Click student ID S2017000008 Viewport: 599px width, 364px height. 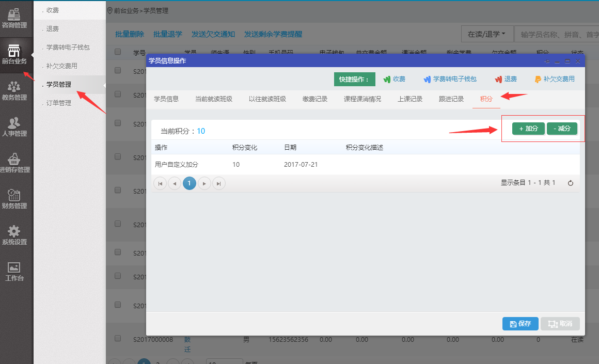[153, 340]
